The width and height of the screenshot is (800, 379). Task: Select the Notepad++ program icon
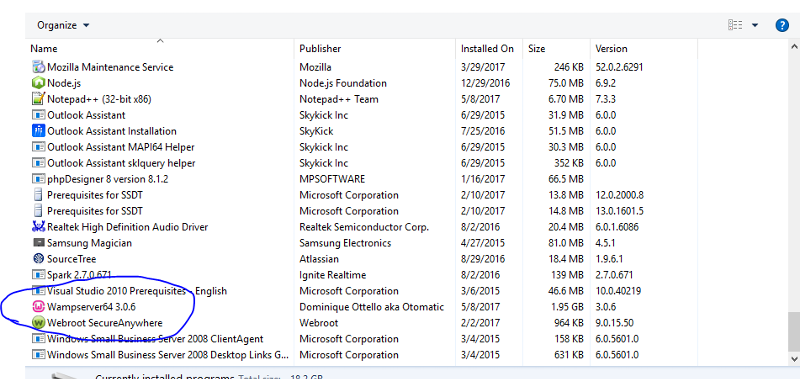(x=38, y=99)
